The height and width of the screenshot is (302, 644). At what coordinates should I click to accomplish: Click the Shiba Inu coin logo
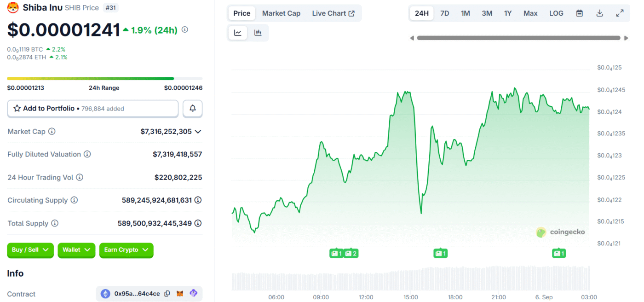tap(13, 8)
